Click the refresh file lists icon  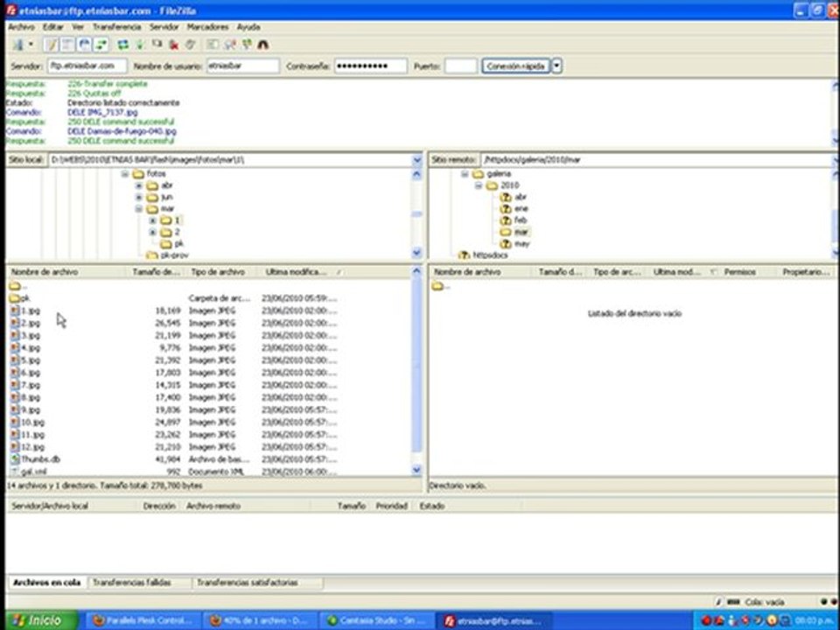click(123, 45)
